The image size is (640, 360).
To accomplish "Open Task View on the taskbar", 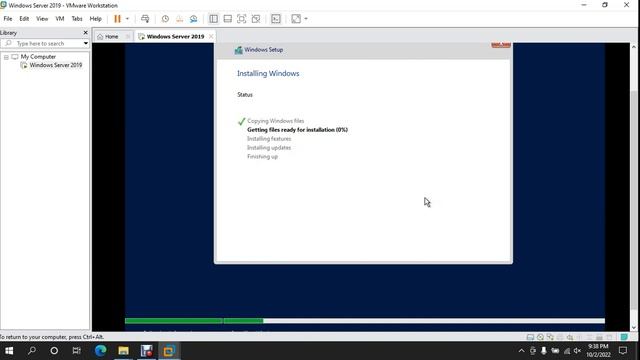I will [76, 351].
